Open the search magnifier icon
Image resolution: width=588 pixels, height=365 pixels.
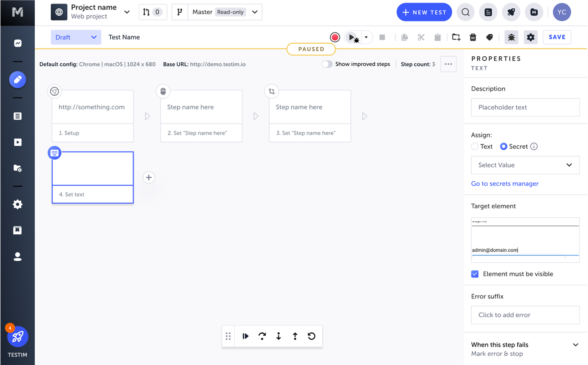466,12
